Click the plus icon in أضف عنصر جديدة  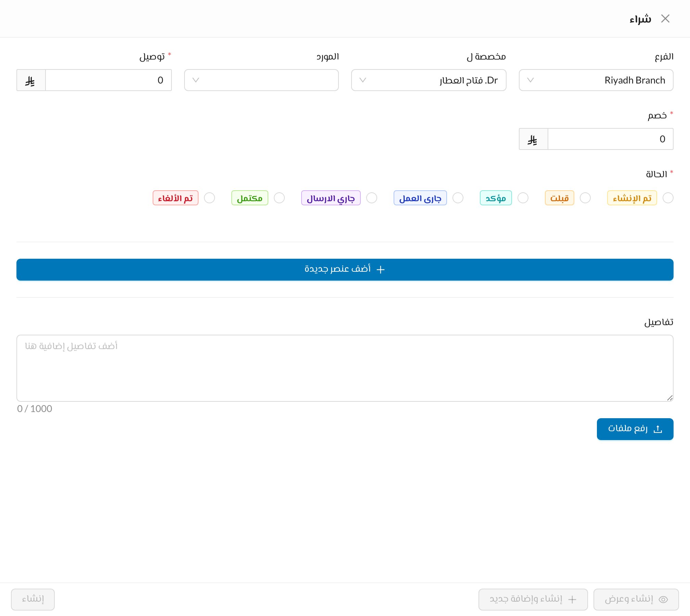click(x=381, y=270)
